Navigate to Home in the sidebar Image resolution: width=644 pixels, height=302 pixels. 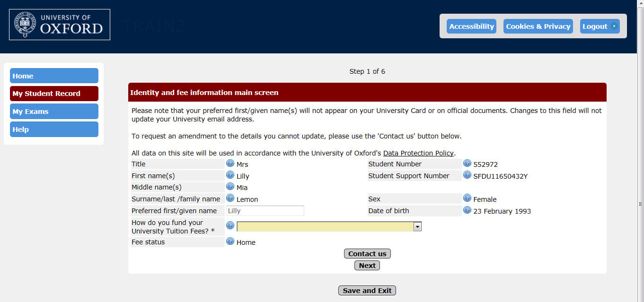coord(53,76)
